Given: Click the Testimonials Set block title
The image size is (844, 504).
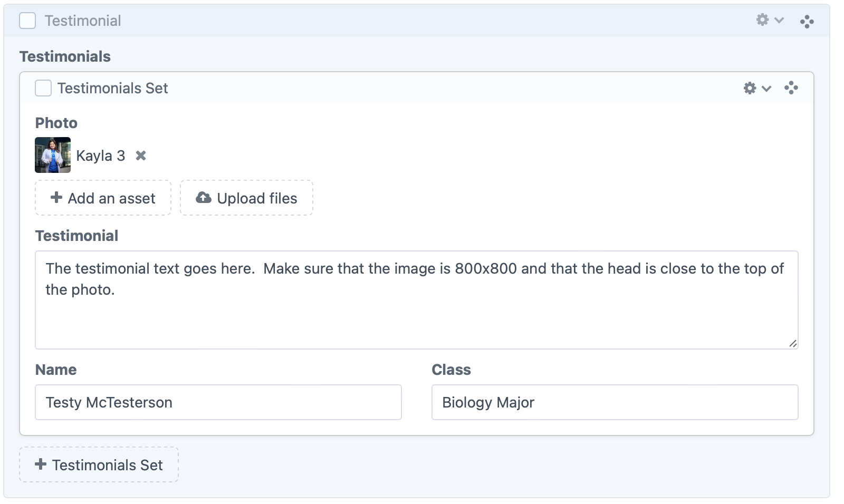Looking at the screenshot, I should coord(112,88).
